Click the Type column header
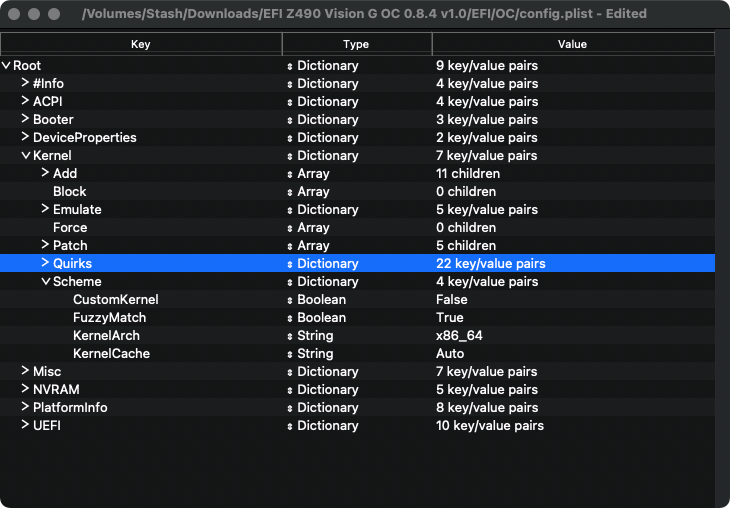Viewport: 730px width, 508px height. [357, 44]
